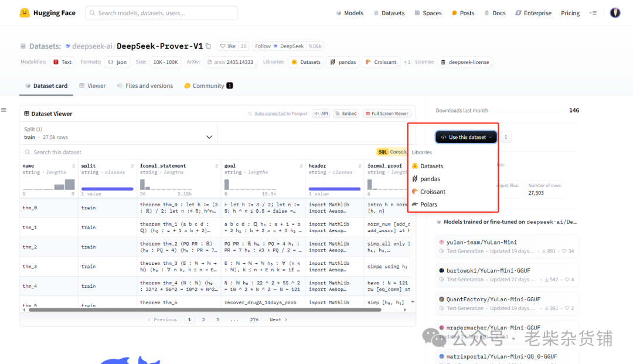Open yulan-team/YuLan-Mini model card
The image size is (633, 364).
click(507, 247)
